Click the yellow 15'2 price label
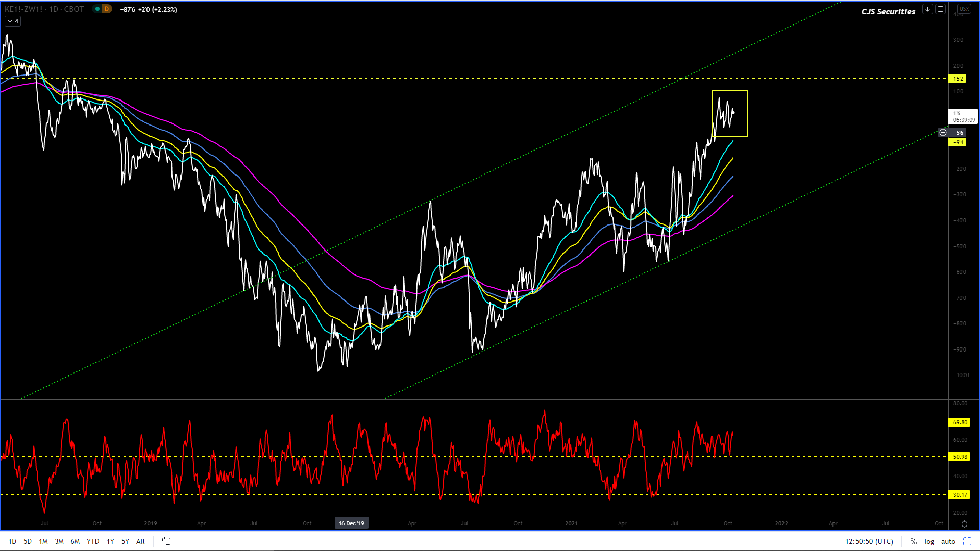The image size is (980, 551). (x=958, y=79)
